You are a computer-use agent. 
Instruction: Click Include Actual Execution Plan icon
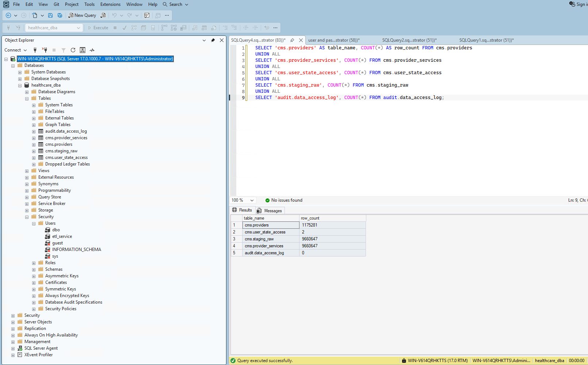[x=164, y=28]
